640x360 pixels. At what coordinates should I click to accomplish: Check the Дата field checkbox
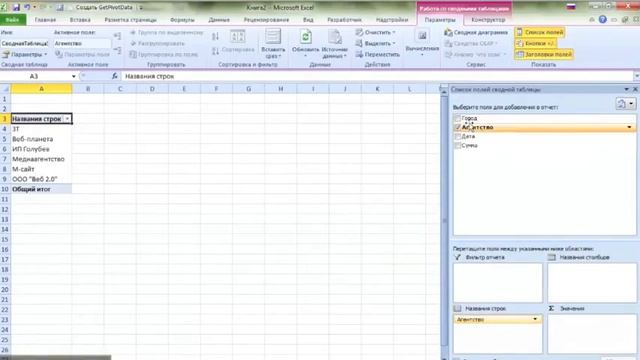tap(458, 136)
